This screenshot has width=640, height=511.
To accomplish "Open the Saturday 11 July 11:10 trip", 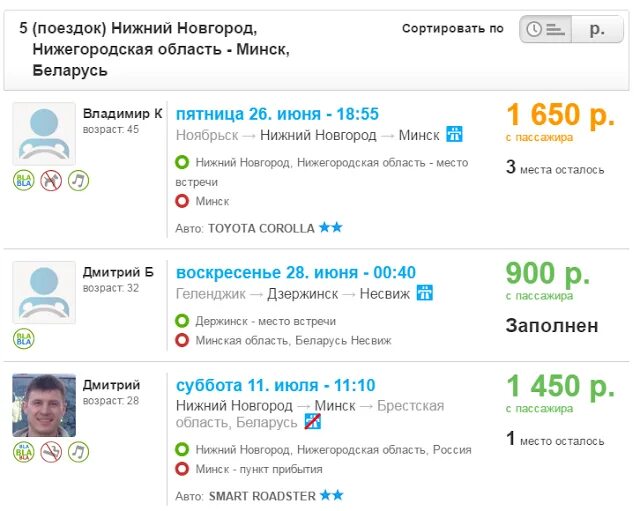I will (275, 385).
